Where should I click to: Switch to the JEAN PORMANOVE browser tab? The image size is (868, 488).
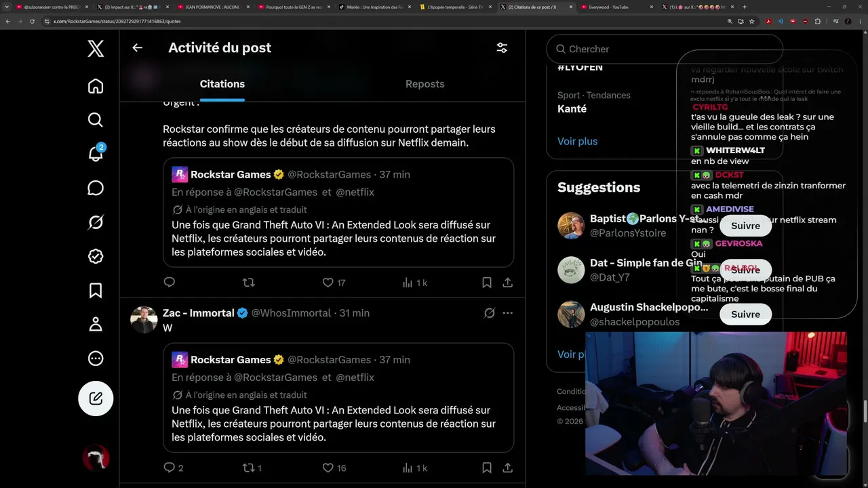214,7
